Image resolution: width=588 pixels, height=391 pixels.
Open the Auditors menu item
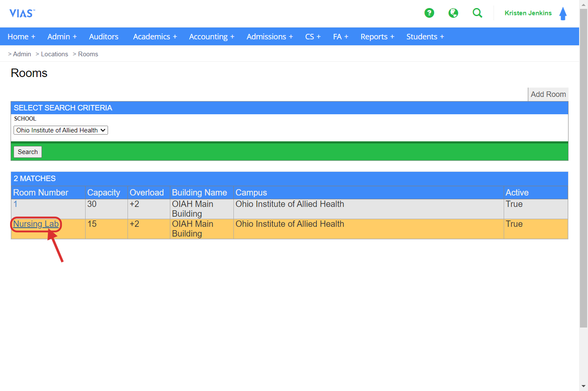(x=104, y=37)
